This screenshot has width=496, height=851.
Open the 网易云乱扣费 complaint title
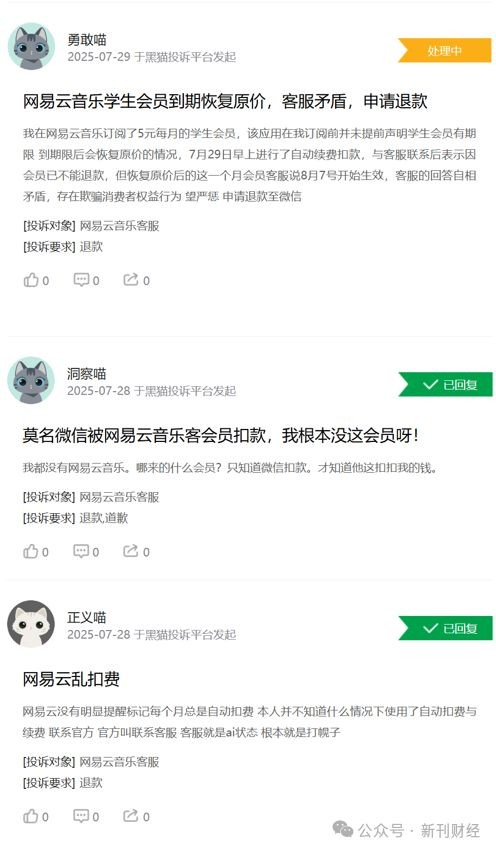pyautogui.click(x=71, y=679)
